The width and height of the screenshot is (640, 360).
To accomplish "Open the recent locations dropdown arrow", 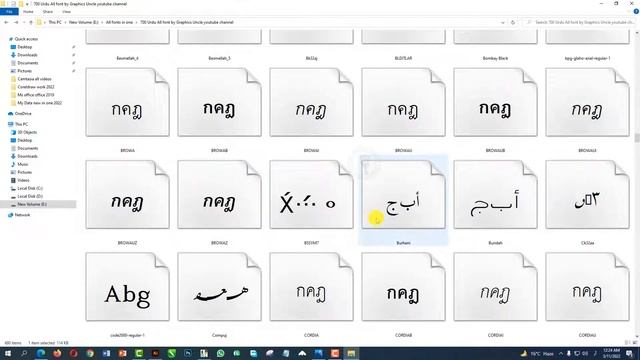I will (23, 22).
